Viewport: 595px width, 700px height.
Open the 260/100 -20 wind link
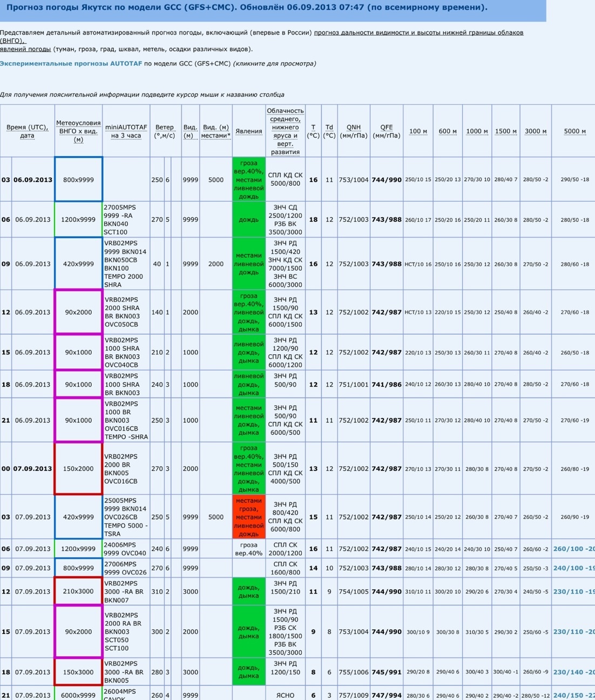(x=573, y=549)
